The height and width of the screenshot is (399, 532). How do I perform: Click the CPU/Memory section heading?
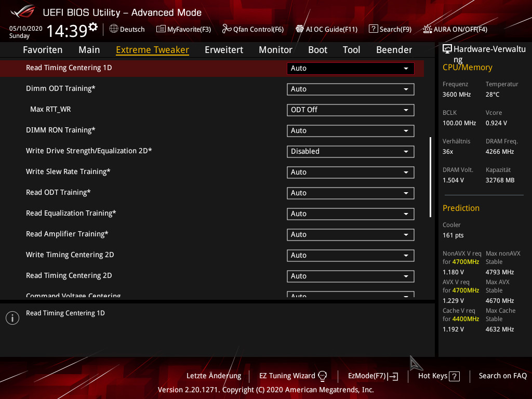pyautogui.click(x=467, y=68)
